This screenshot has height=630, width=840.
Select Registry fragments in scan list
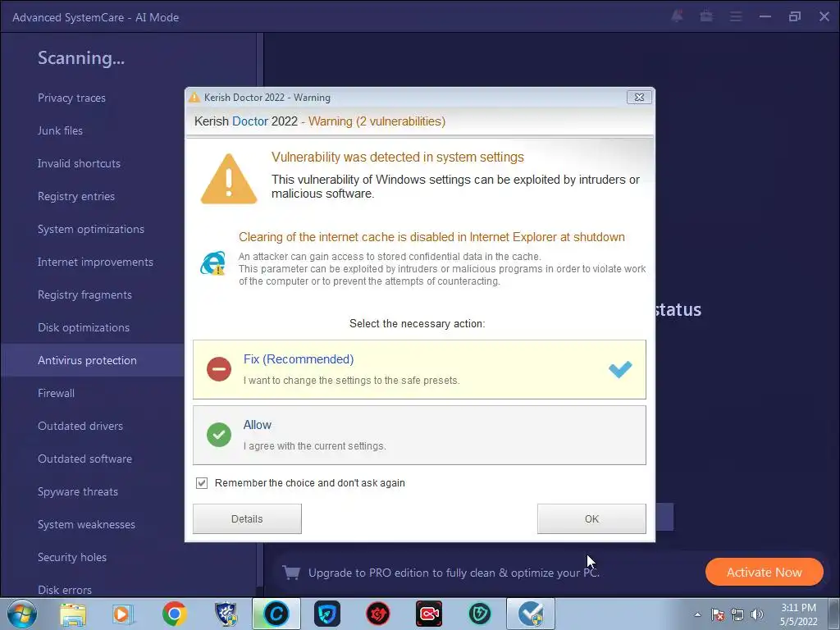tap(84, 294)
